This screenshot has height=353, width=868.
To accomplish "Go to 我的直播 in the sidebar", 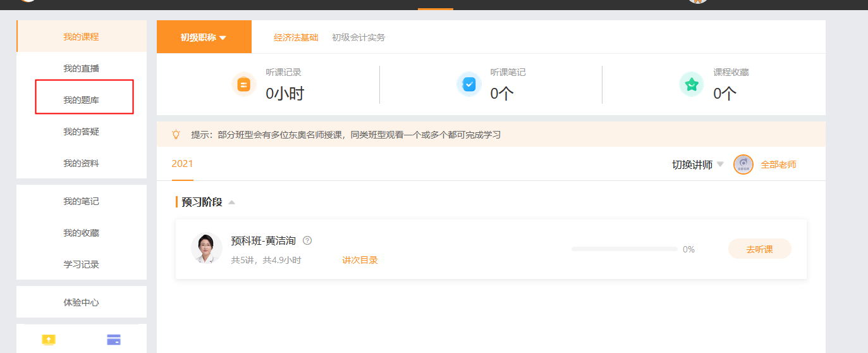I will pyautogui.click(x=81, y=68).
